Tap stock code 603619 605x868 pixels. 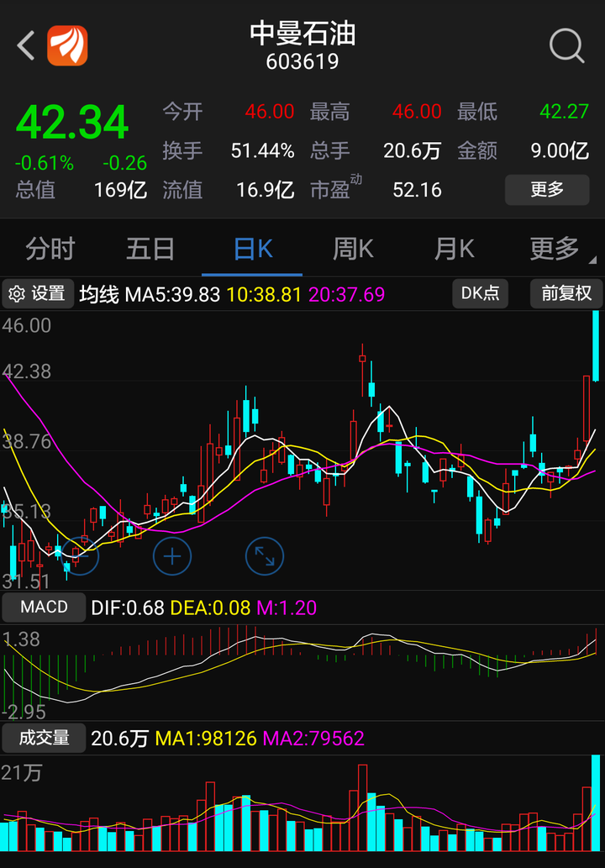302,61
